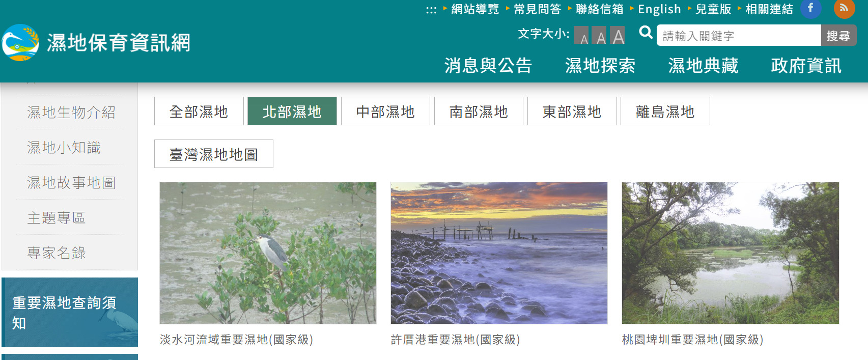Open 重要濕地查詢須知 banner
This screenshot has height=360, width=868.
(70, 312)
